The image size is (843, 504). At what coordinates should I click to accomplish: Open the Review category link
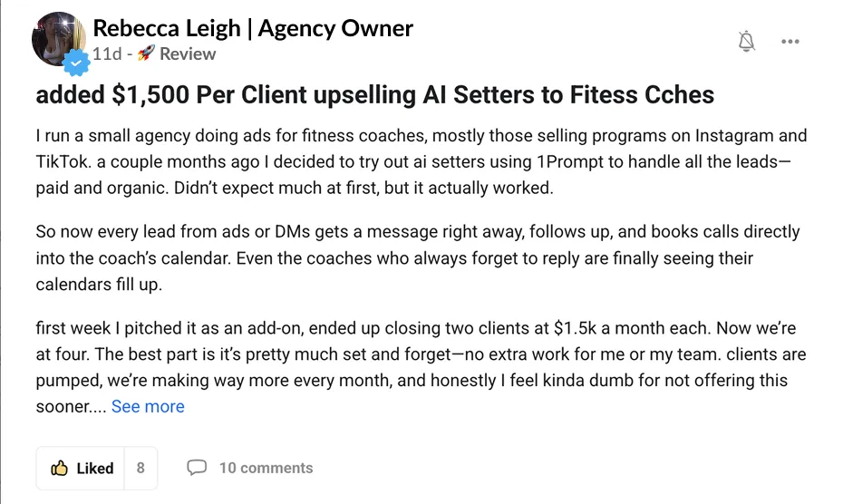click(x=187, y=53)
